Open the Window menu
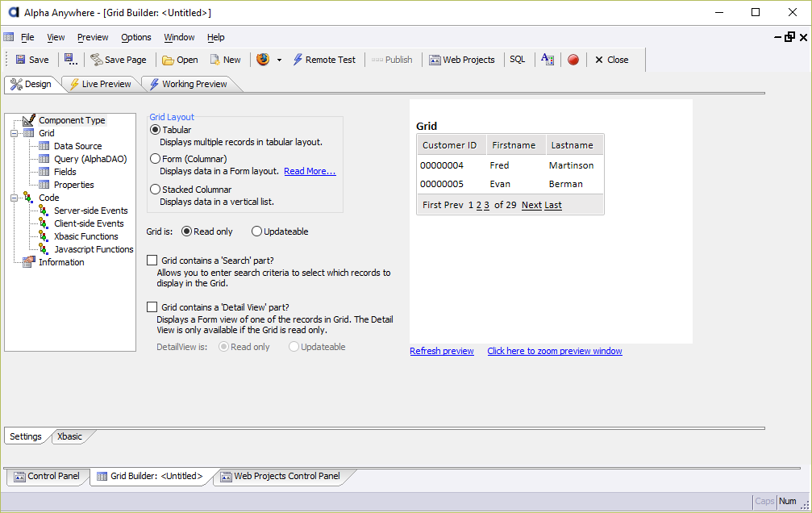The image size is (812, 513). point(179,37)
